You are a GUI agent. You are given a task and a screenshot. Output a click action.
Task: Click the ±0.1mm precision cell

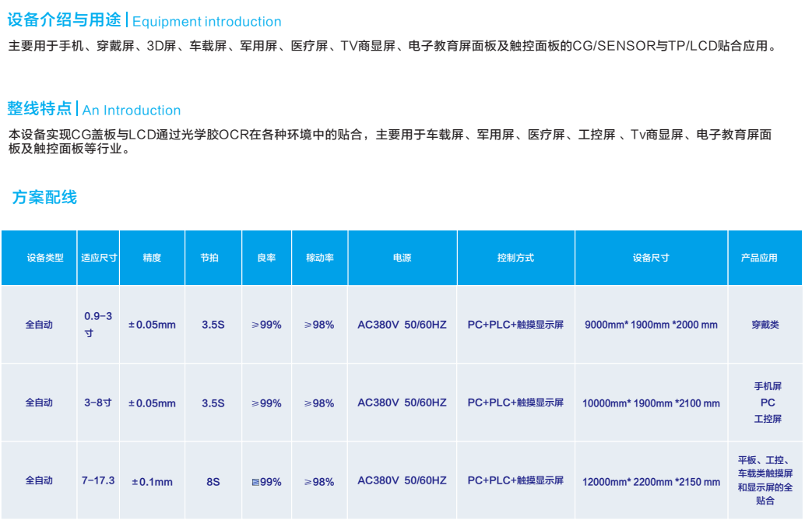152,482
